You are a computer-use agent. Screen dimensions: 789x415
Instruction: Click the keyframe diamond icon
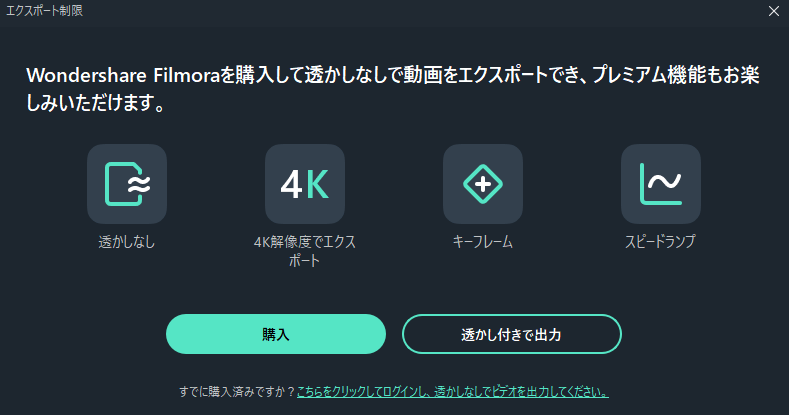[483, 184]
